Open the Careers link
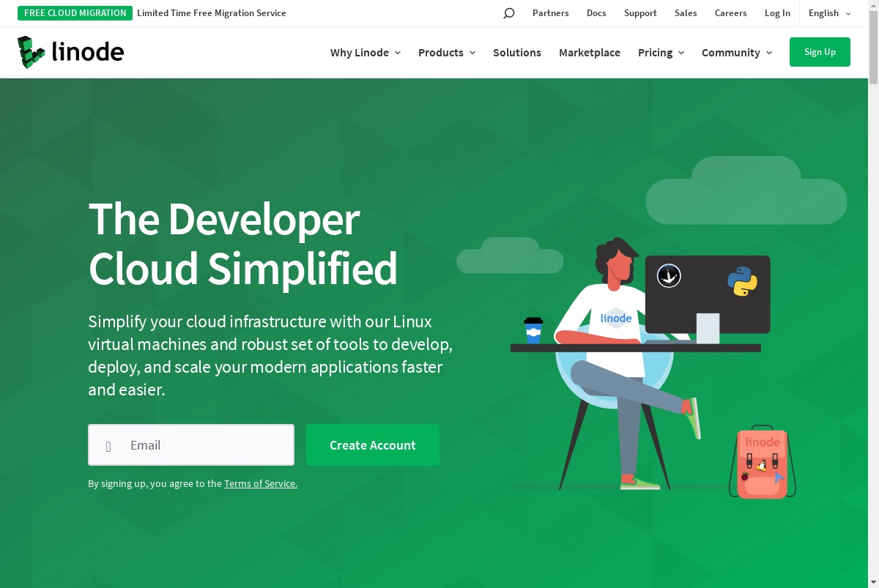The height and width of the screenshot is (588, 879). 731,13
